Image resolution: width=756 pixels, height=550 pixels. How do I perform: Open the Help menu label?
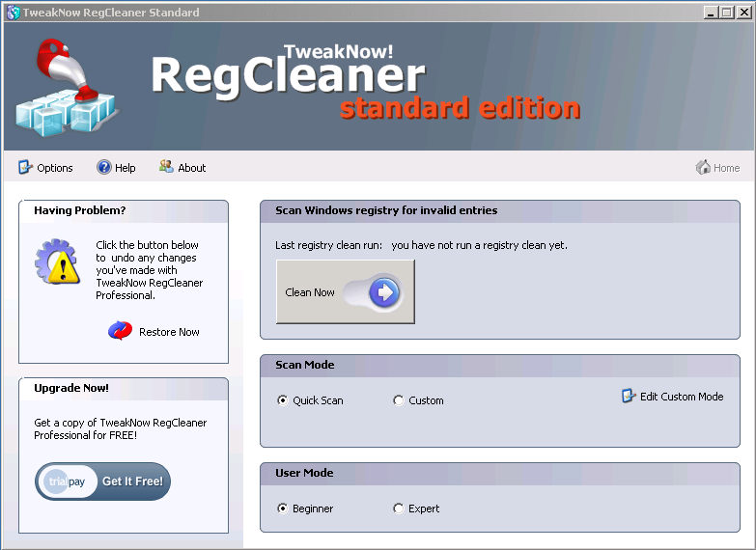pos(126,168)
